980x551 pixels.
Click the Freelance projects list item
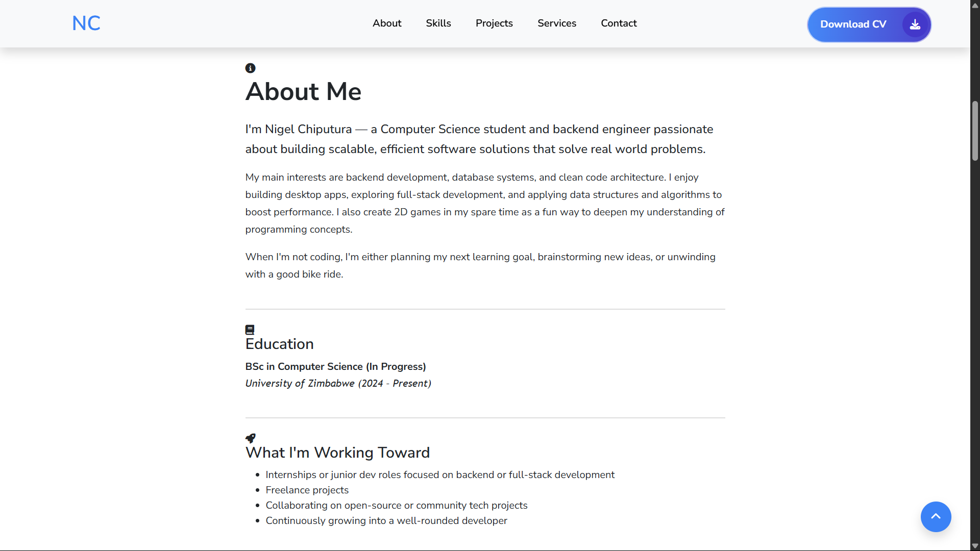click(307, 490)
